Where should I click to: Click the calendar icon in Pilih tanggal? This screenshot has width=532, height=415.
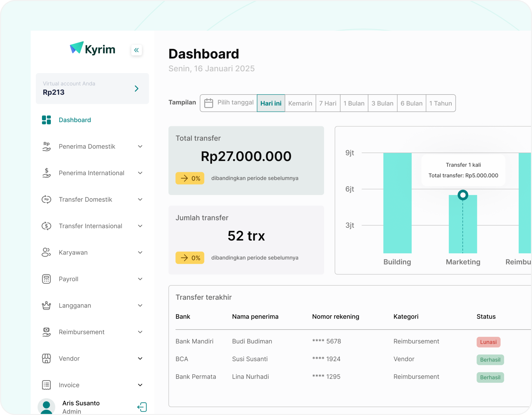point(209,103)
